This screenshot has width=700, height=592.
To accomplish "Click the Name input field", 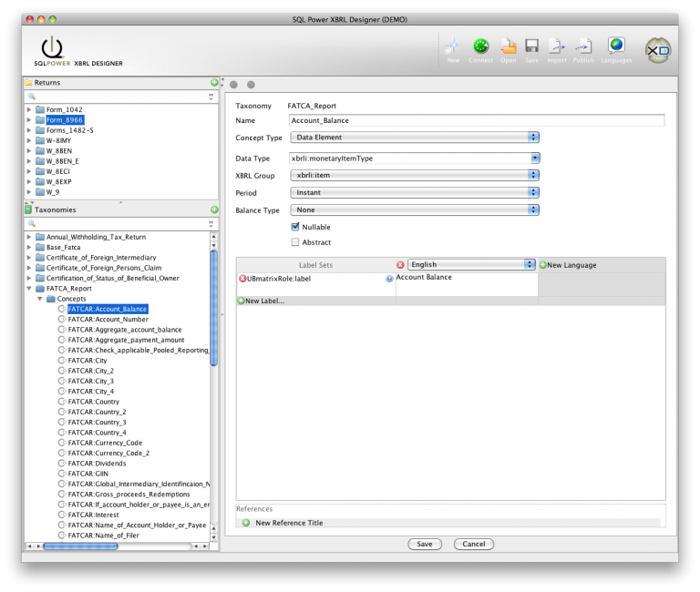I will [477, 120].
